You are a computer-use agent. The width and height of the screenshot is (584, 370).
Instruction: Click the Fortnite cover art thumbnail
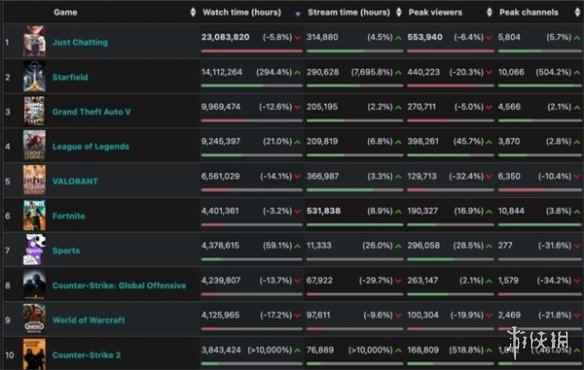point(34,215)
